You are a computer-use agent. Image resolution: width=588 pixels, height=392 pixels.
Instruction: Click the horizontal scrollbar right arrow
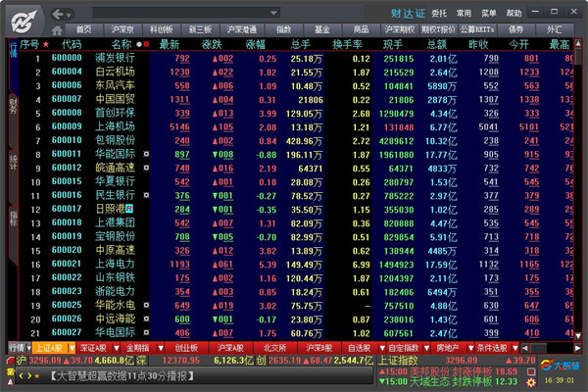pyautogui.click(x=577, y=348)
